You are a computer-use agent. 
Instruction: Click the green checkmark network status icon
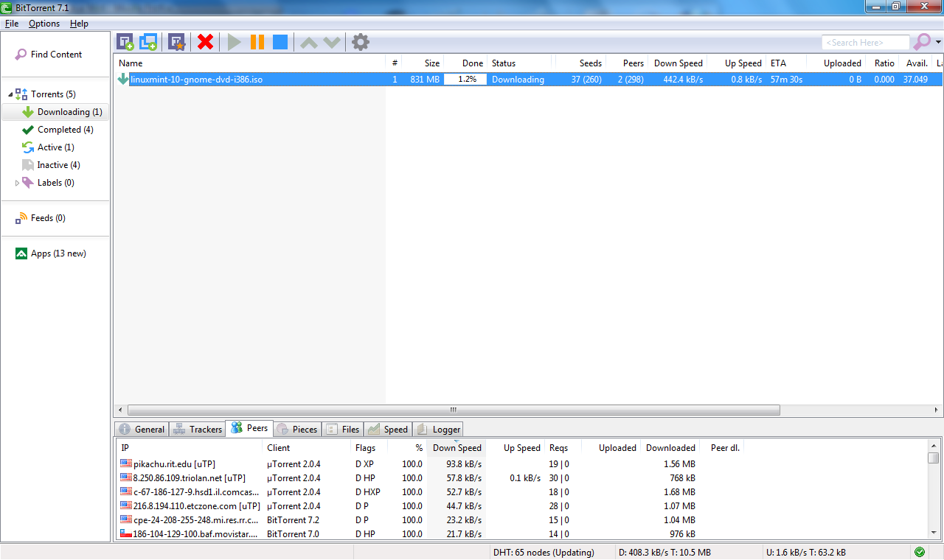click(920, 552)
